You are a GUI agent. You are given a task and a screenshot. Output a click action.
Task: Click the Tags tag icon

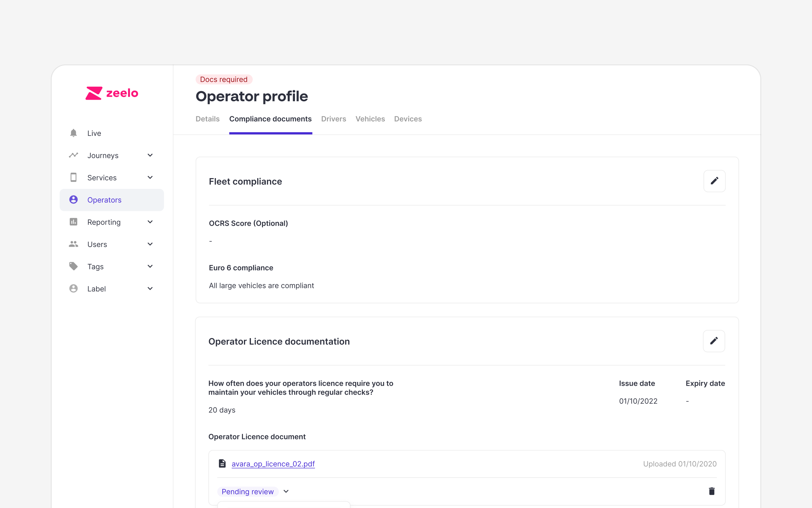74,266
